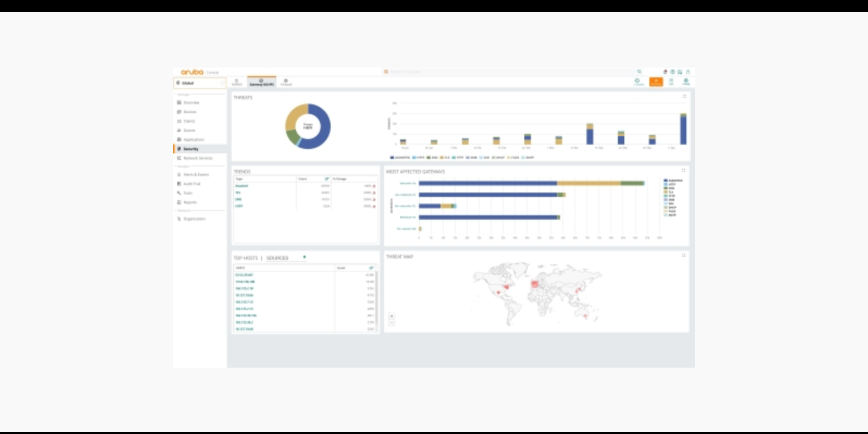Select the TOP HOSTS heading
This screenshot has width=868, height=434.
(x=246, y=258)
